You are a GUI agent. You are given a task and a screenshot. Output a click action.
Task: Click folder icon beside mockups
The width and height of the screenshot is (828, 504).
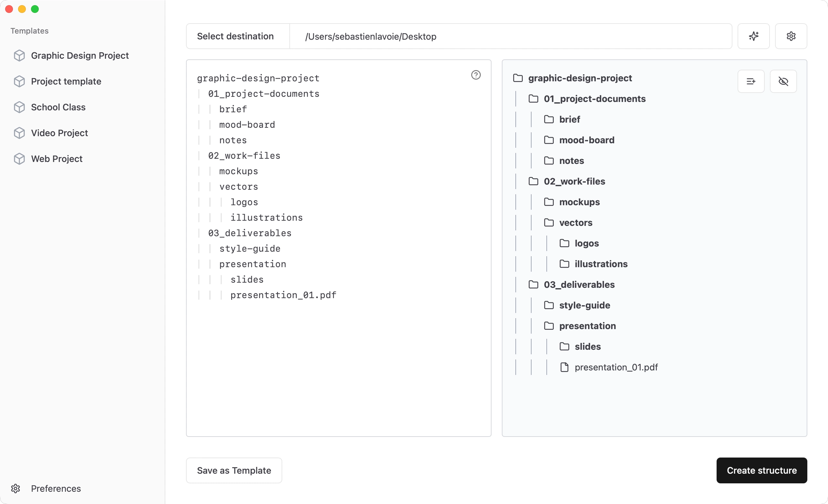click(x=548, y=202)
